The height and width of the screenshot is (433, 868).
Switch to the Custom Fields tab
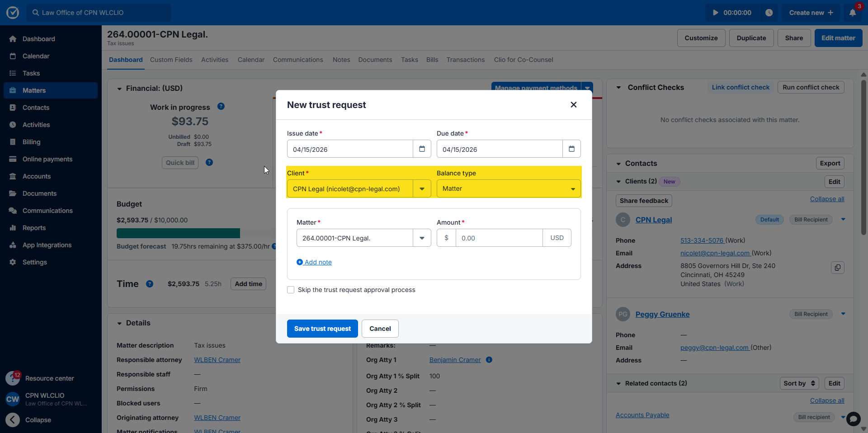point(171,60)
